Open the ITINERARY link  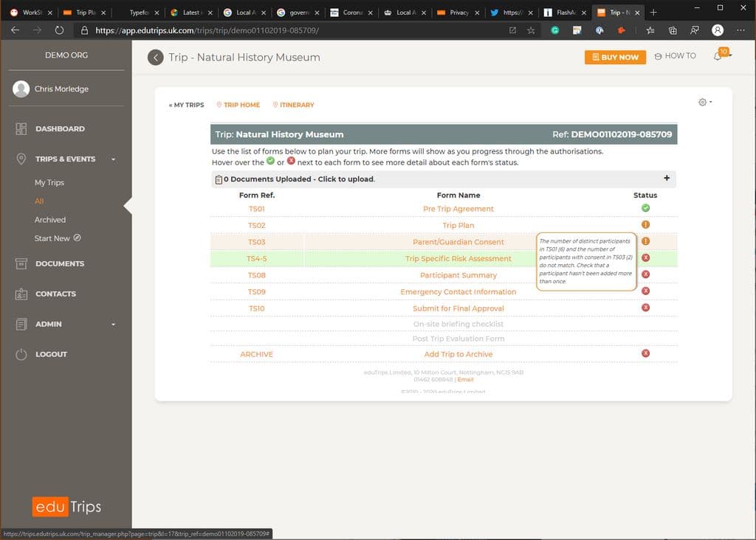293,105
